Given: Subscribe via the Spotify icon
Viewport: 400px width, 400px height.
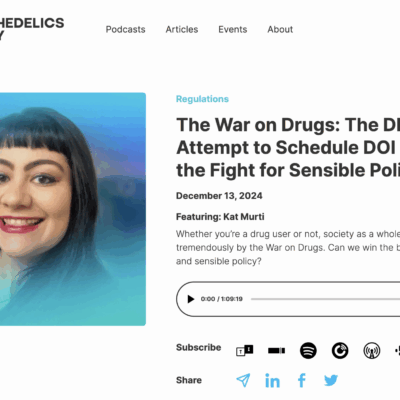Looking at the screenshot, I should coord(308,350).
